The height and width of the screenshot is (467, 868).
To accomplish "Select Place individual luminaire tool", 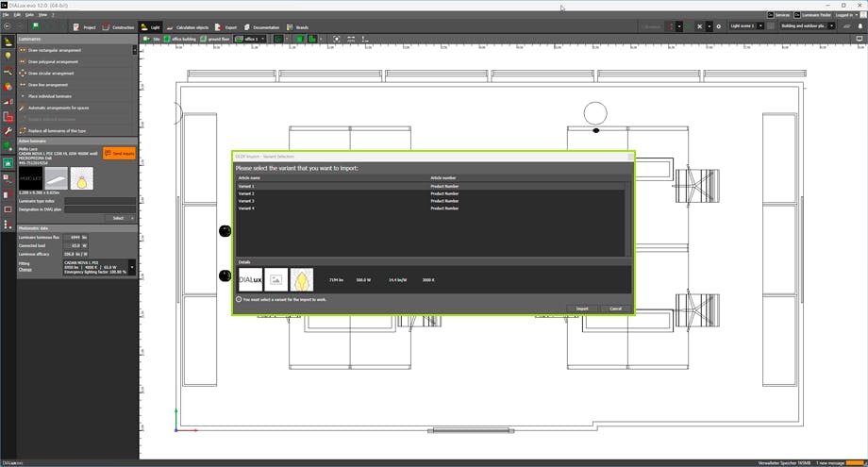I will pos(75,96).
